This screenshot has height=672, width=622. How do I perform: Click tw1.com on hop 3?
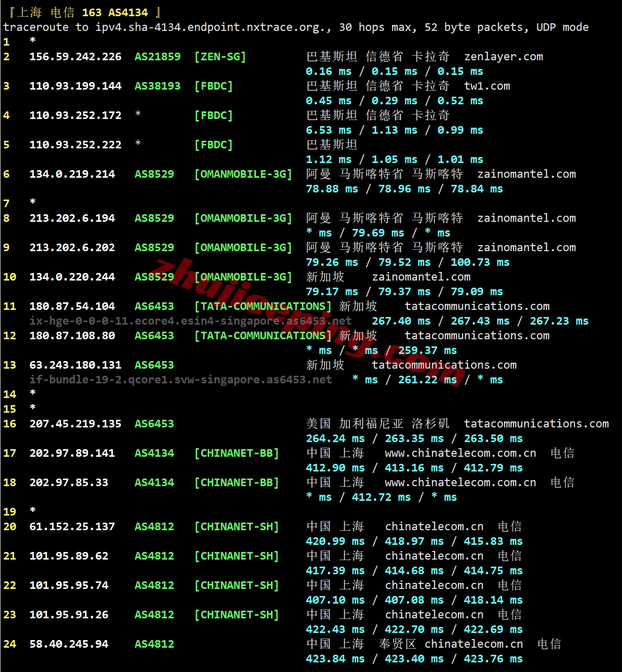point(487,86)
